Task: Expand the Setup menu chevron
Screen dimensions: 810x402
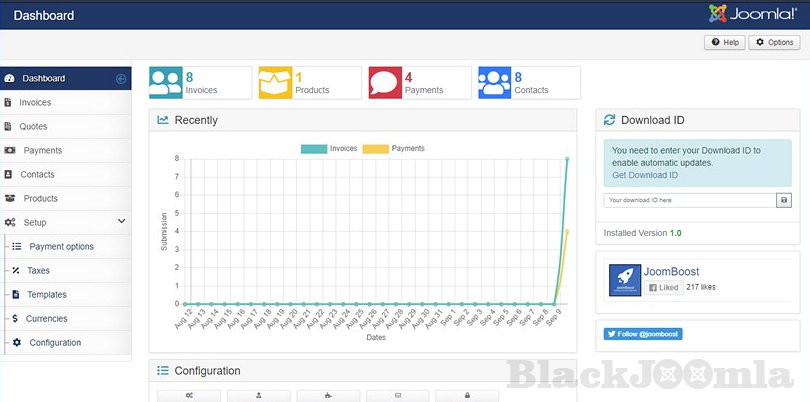Action: click(x=121, y=222)
